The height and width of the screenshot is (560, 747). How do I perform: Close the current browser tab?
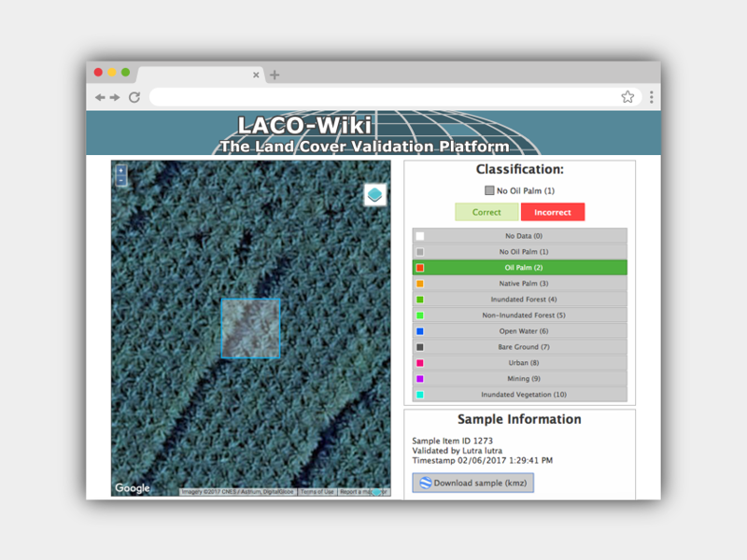coord(256,75)
